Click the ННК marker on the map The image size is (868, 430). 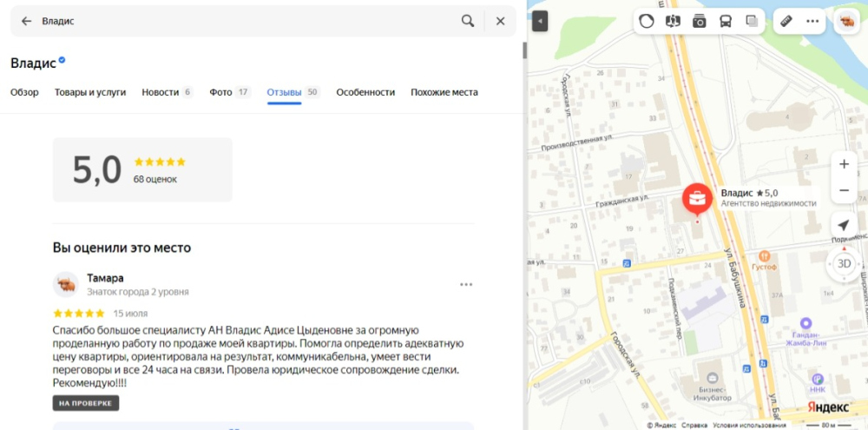(817, 380)
